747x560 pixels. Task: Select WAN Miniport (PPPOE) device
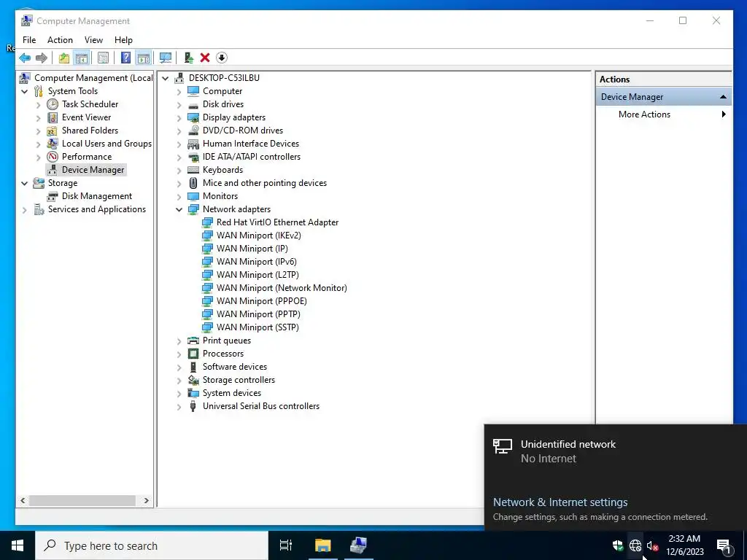click(x=262, y=301)
